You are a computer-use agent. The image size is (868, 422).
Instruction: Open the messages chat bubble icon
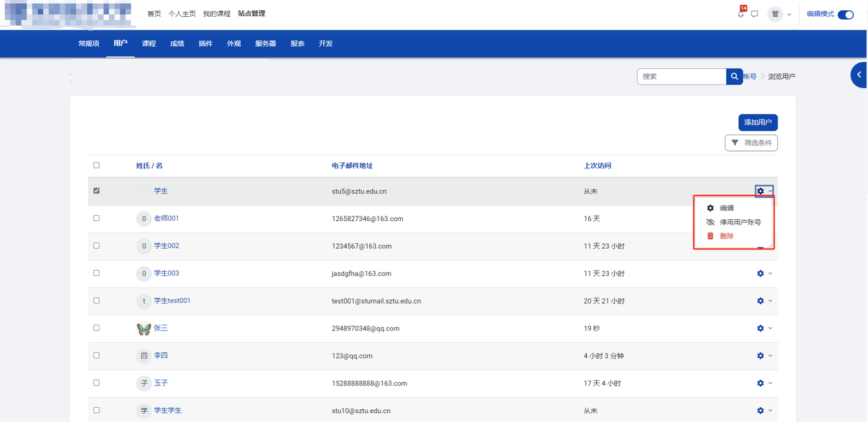tap(754, 14)
